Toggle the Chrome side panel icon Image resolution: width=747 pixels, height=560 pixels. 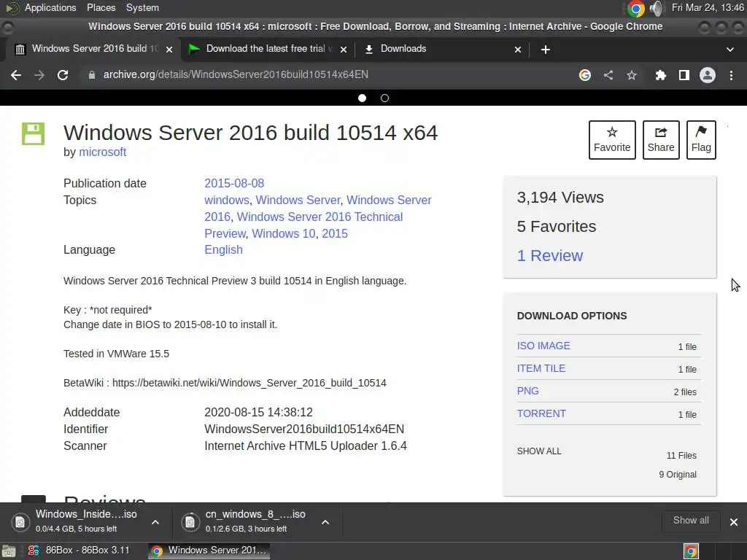click(684, 75)
